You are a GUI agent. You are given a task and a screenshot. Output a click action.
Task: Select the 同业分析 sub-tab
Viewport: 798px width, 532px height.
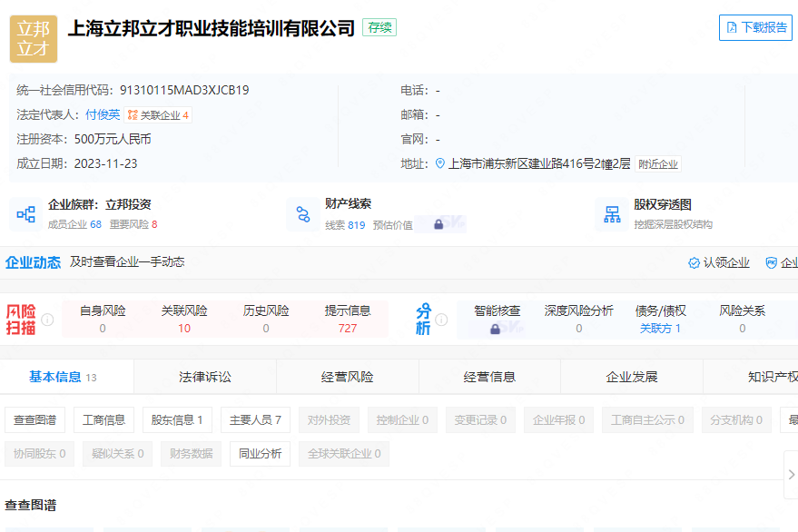[x=260, y=454]
